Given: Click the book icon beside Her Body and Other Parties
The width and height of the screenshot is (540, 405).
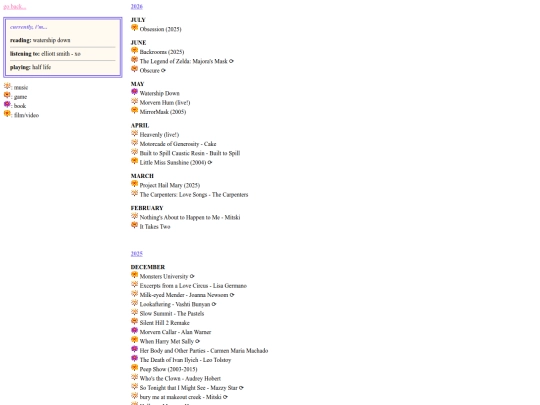Looking at the screenshot, I should 135,350.
